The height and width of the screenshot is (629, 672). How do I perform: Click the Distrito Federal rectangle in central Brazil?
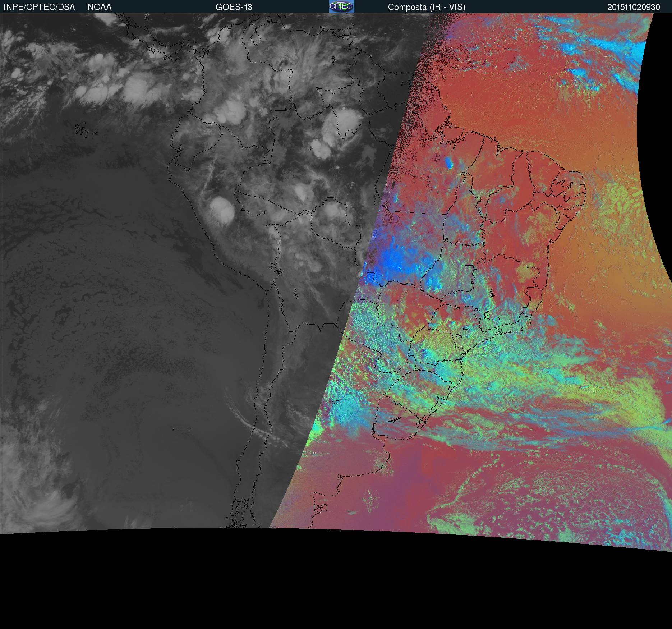[469, 267]
